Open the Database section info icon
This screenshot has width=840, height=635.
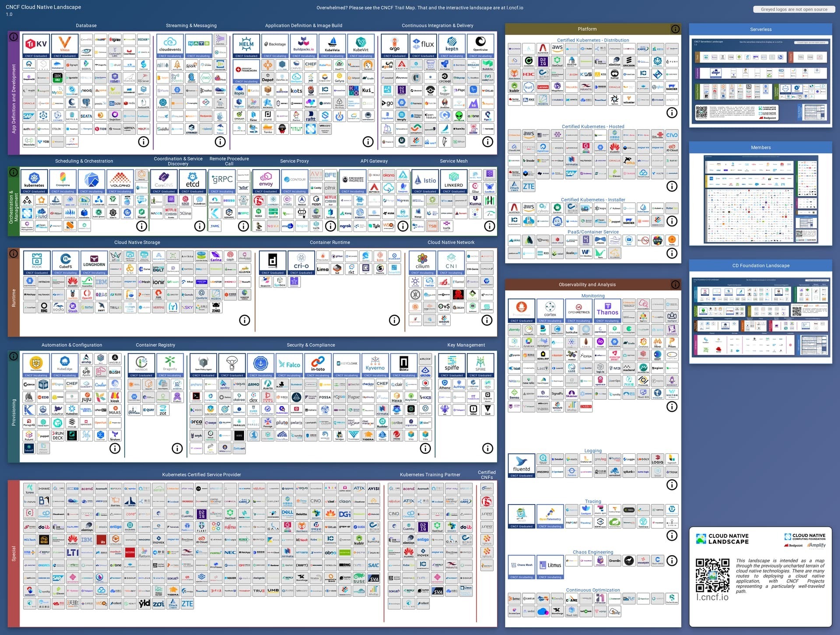click(143, 142)
